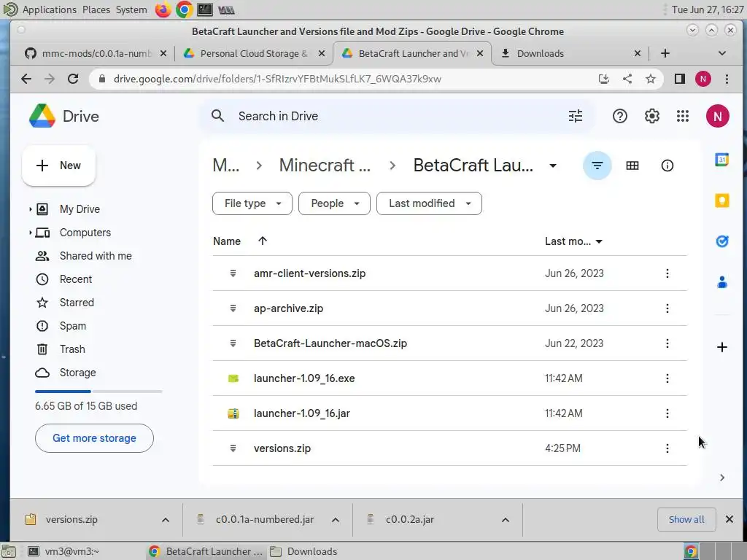Viewport: 747px width, 560px height.
Task: Expand c0.0.2a.jar download options chevron
Action: (x=506, y=519)
